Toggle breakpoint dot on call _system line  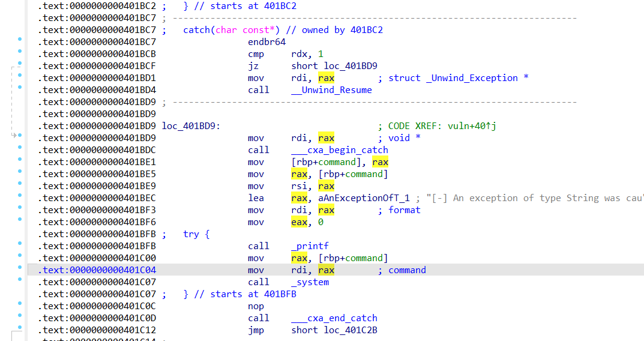click(x=20, y=280)
